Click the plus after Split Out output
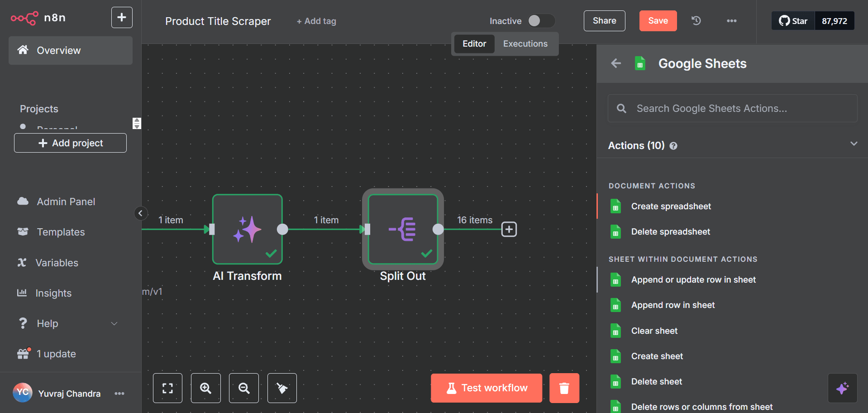Image resolution: width=868 pixels, height=413 pixels. point(509,230)
